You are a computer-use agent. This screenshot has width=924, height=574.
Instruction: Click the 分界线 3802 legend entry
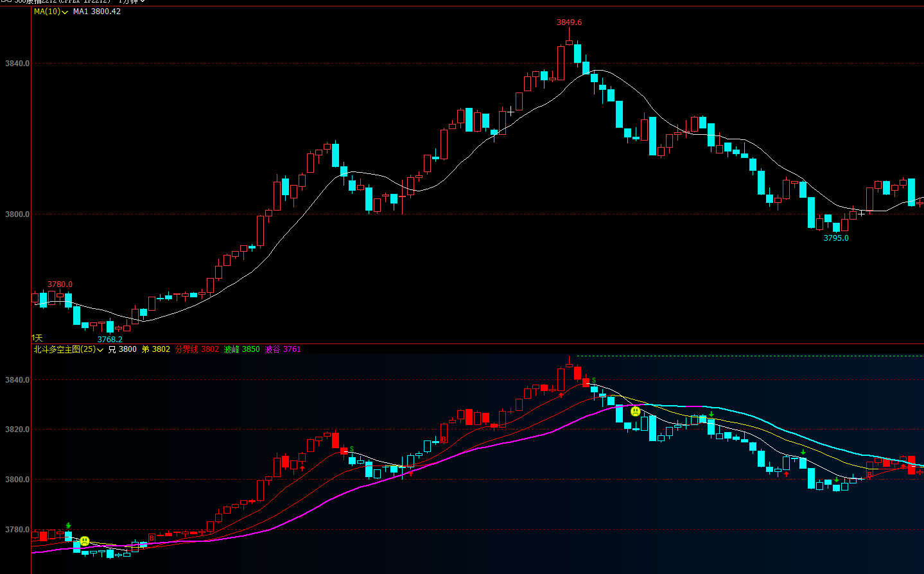click(x=197, y=349)
